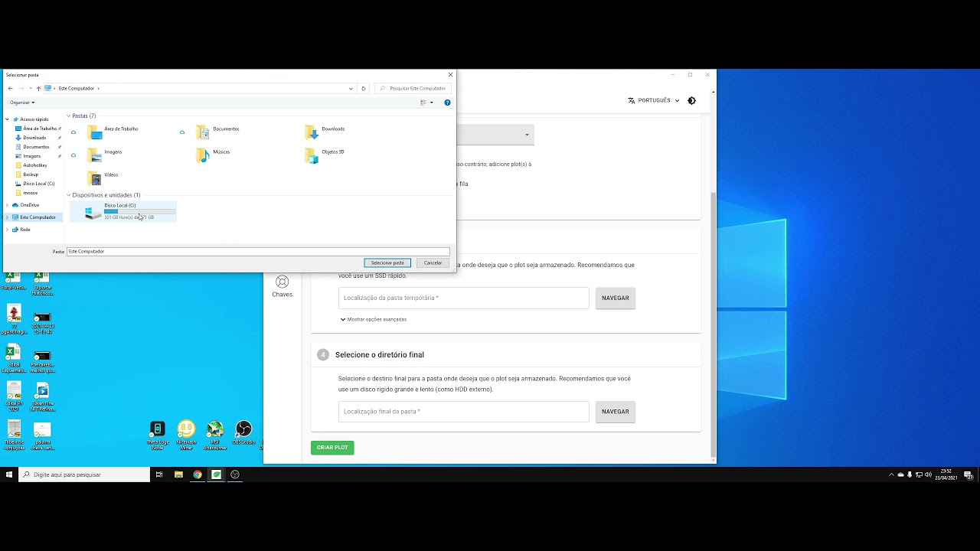Open the volume control in tray
The width and height of the screenshot is (980, 551).
tap(928, 474)
